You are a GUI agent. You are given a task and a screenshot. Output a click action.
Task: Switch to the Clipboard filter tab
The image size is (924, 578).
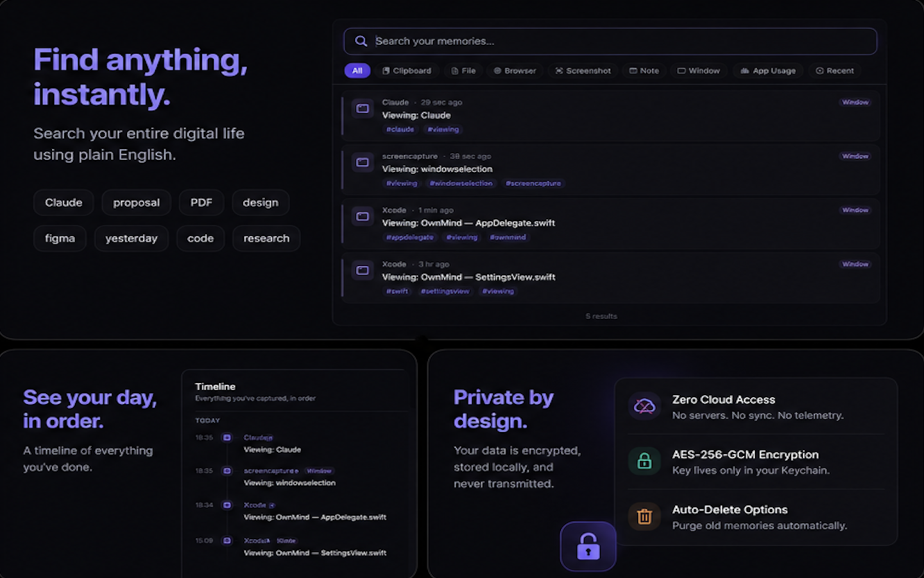tap(407, 71)
